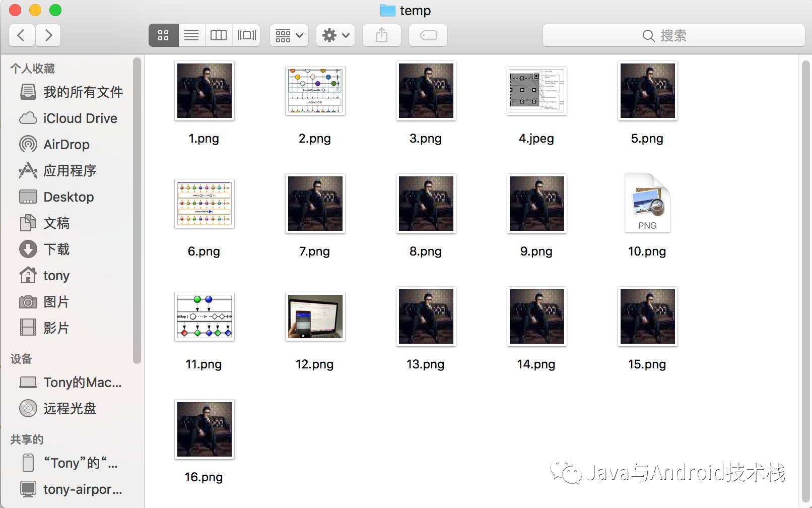
Task: Open Documents (文稿) in sidebar
Action: click(x=72, y=223)
